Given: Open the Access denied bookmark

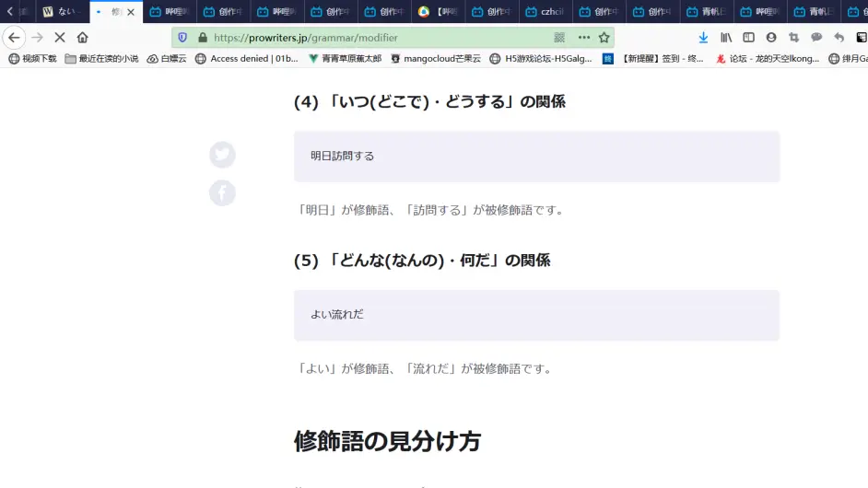Looking at the screenshot, I should 247,59.
